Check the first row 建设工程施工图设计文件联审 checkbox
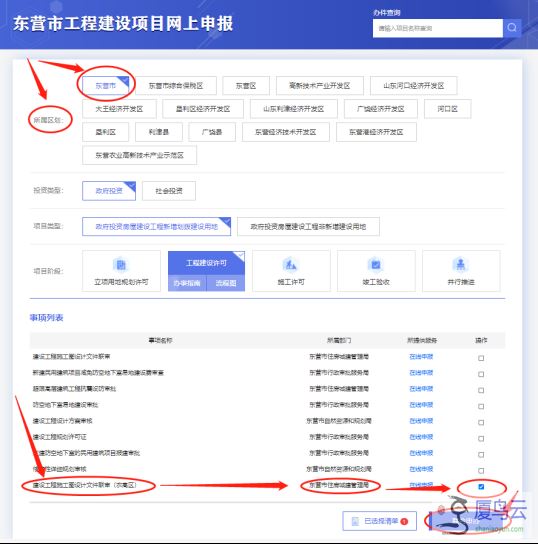 tap(481, 358)
